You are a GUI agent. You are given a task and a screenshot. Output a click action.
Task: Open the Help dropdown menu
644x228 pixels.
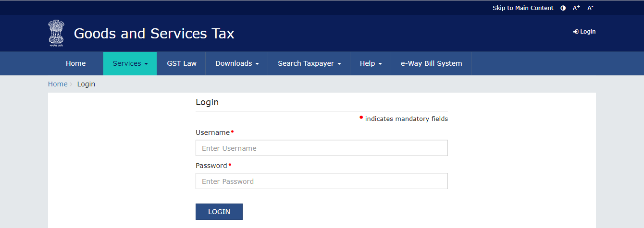pyautogui.click(x=371, y=63)
